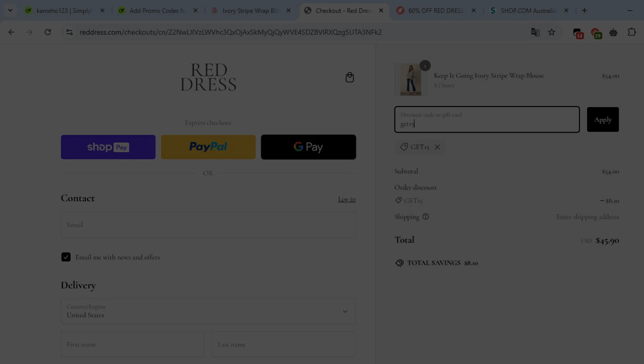This screenshot has width=644, height=364.
Task: Click the blouse product thumbnail
Action: [x=411, y=80]
